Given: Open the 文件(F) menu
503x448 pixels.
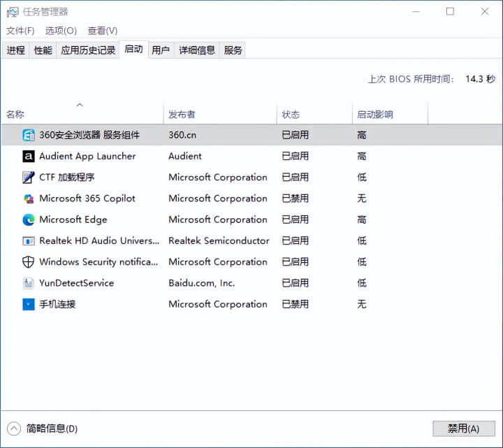Looking at the screenshot, I should tap(20, 31).
